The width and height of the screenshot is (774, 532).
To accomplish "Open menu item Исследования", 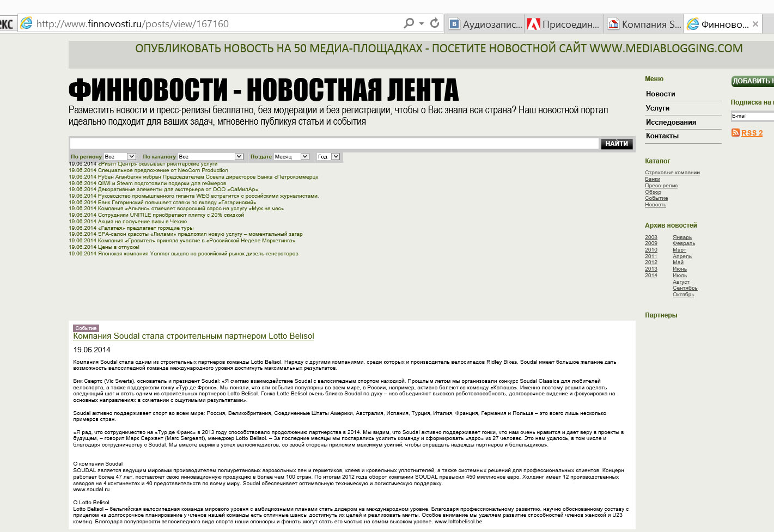I will (x=671, y=122).
